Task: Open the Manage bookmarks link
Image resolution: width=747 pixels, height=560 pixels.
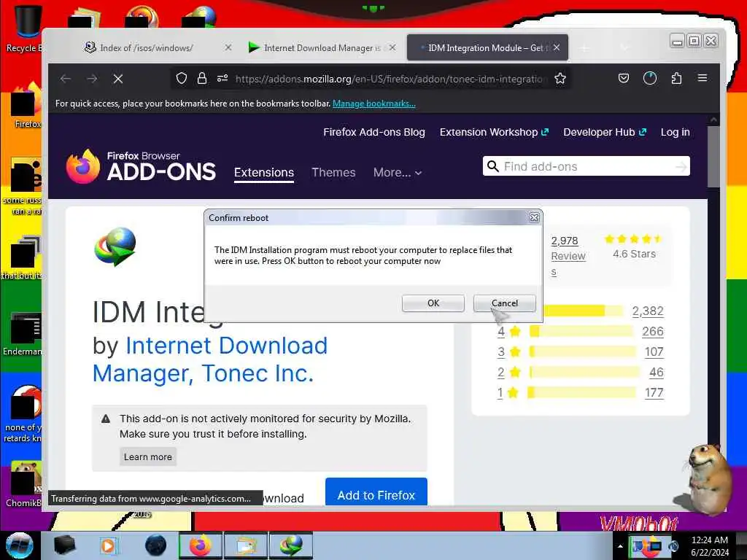Action: [x=374, y=104]
